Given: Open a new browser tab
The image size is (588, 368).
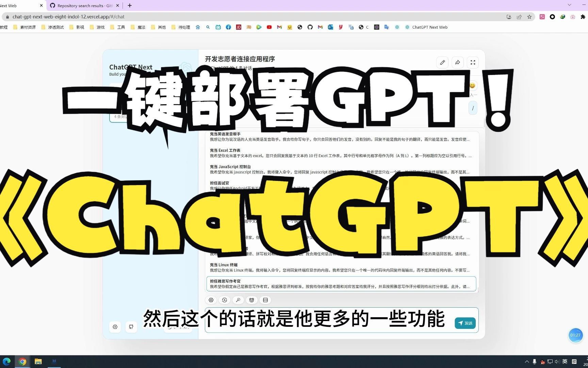Looking at the screenshot, I should click(130, 5).
